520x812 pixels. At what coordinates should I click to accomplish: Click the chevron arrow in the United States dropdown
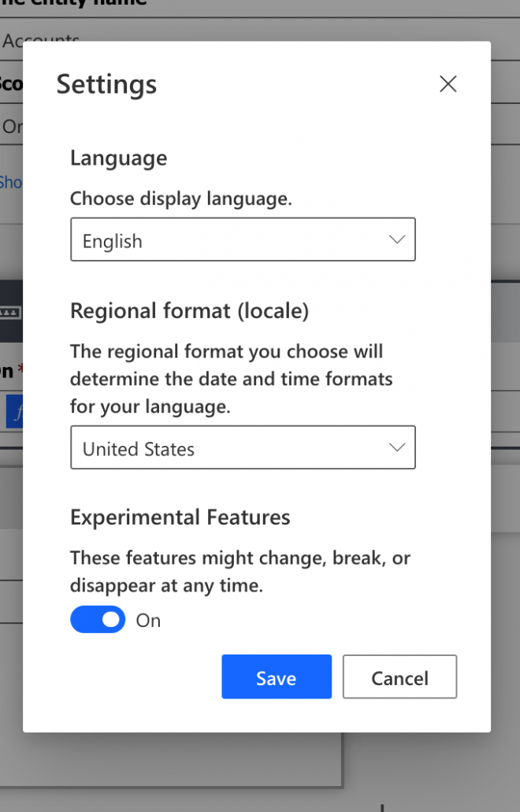pos(397,448)
